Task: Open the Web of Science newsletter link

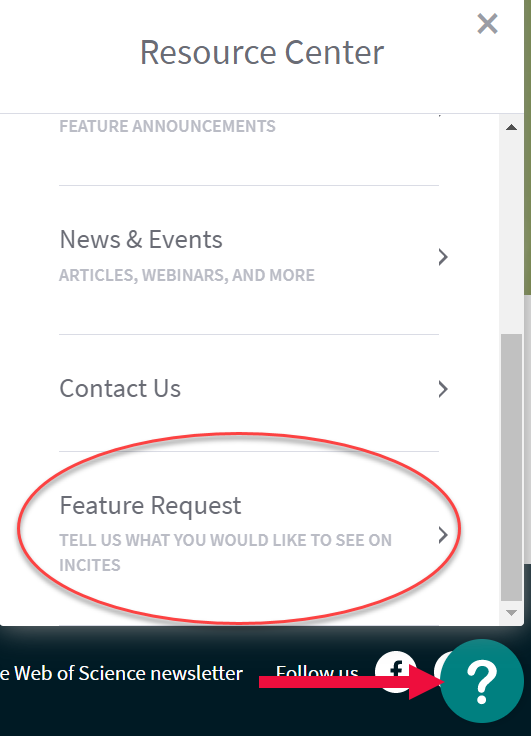Action: tap(122, 673)
